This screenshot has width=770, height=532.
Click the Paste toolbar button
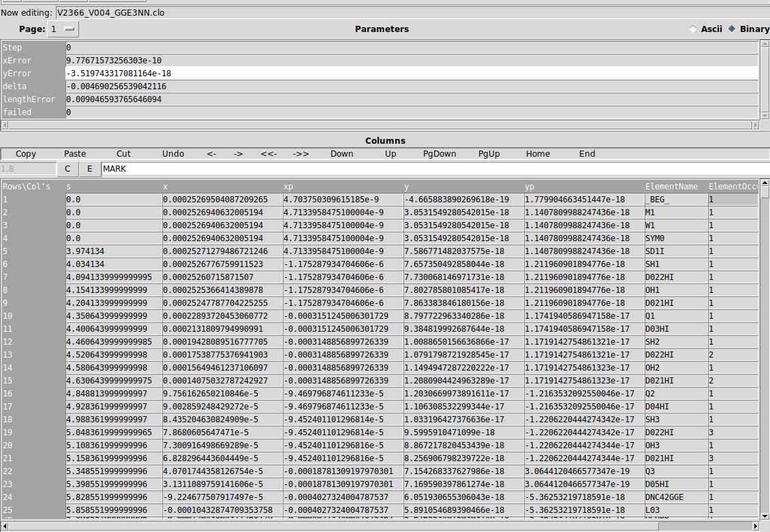(x=75, y=154)
